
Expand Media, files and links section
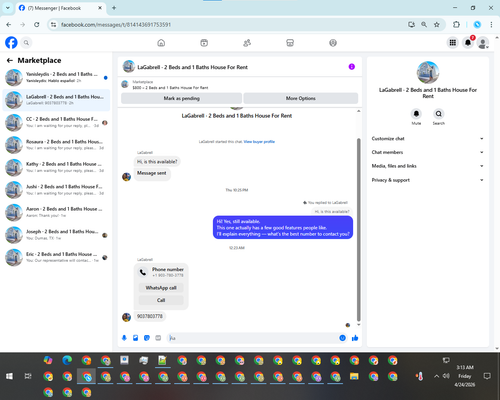click(x=428, y=166)
